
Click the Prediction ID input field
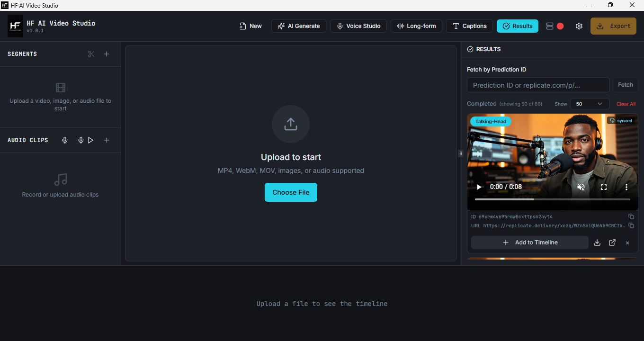tap(538, 85)
